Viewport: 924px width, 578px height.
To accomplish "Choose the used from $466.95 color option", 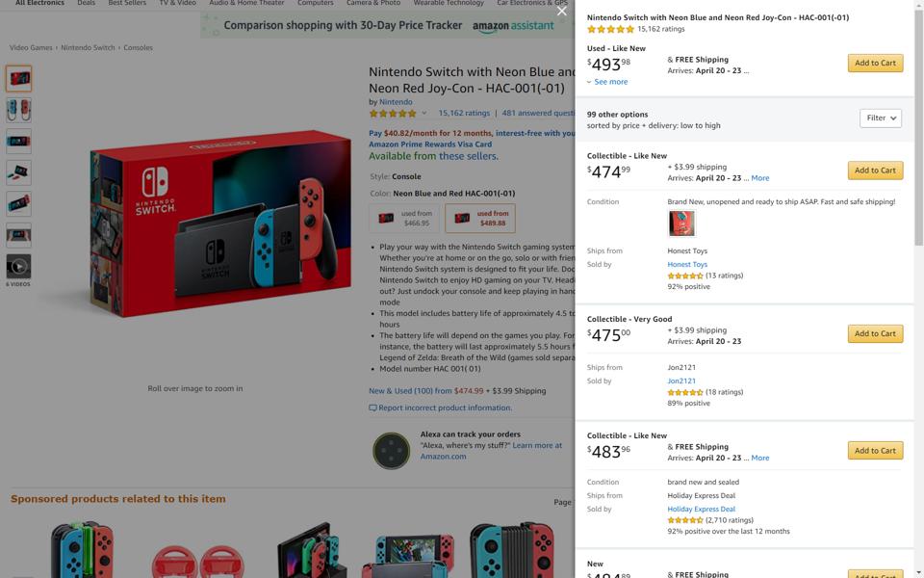I will pos(405,219).
